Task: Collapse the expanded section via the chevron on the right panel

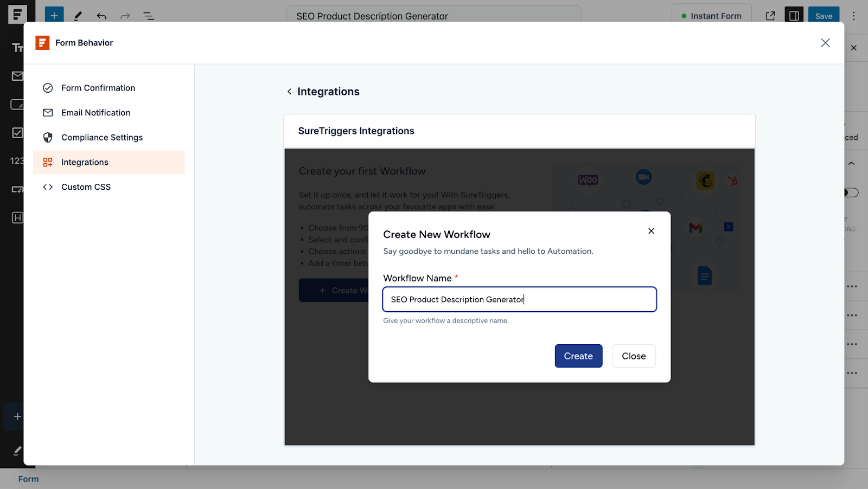Action: [851, 163]
